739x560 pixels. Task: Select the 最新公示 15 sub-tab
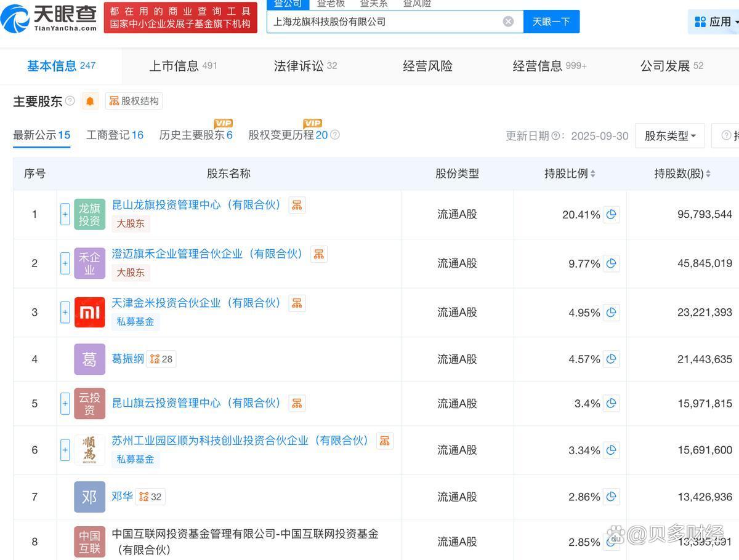coord(42,135)
